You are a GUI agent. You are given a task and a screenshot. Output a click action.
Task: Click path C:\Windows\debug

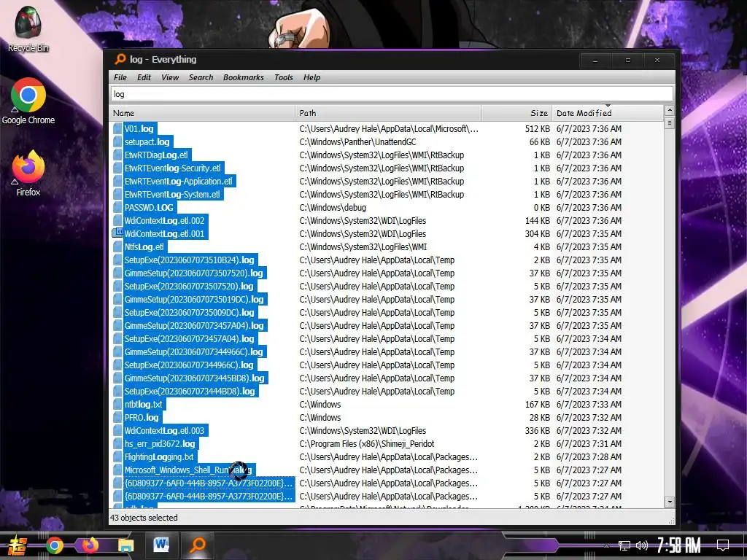[333, 208]
